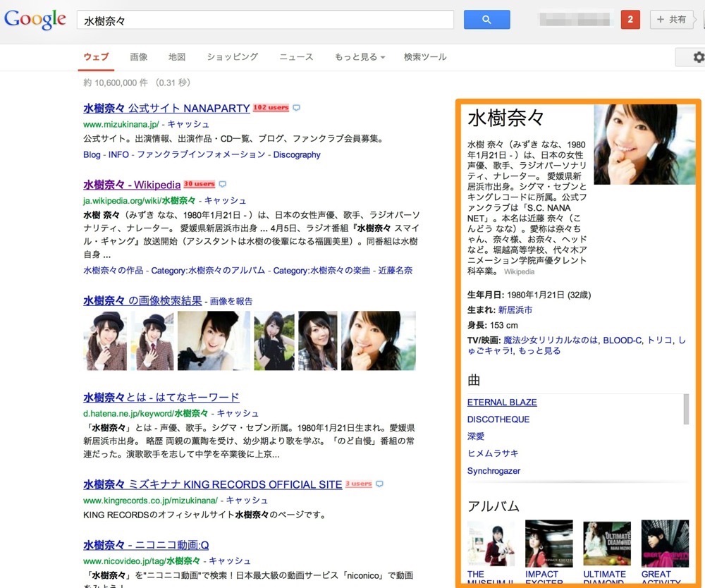Open first image result thumbnail with hat
705x588 pixels.
click(x=105, y=341)
